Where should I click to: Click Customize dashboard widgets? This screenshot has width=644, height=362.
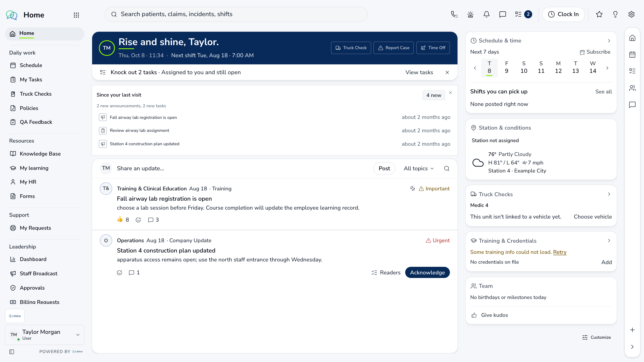point(596,337)
